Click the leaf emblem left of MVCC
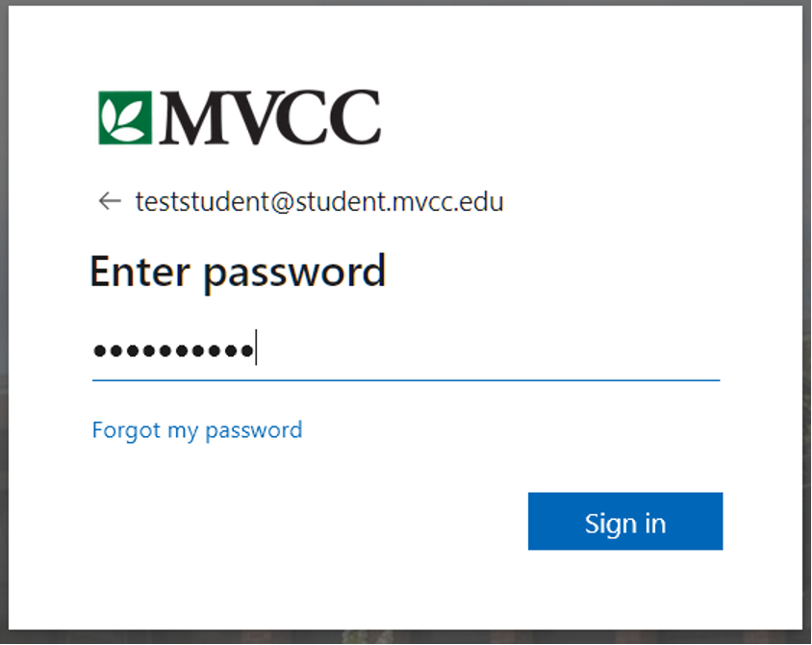 tap(125, 117)
